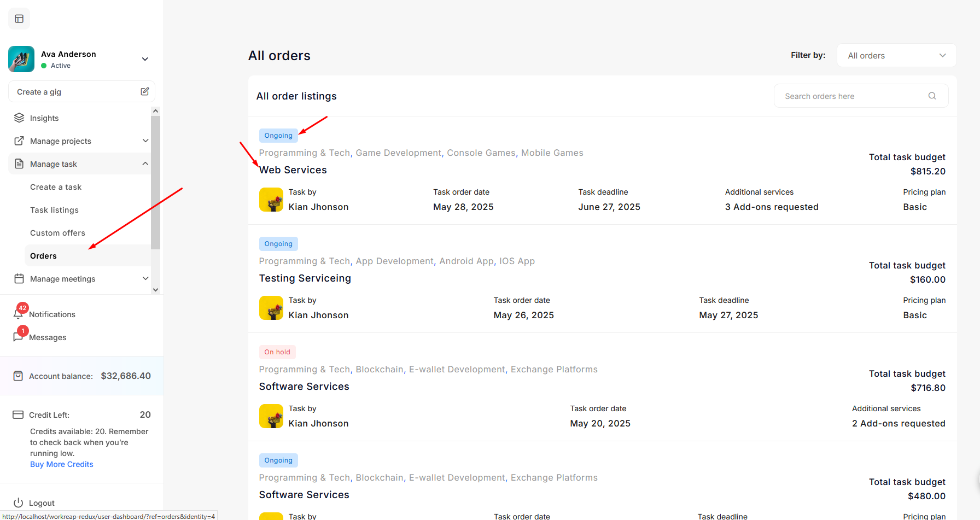Image resolution: width=980 pixels, height=520 pixels.
Task: Expand the Manage projects menu
Action: [145, 141]
